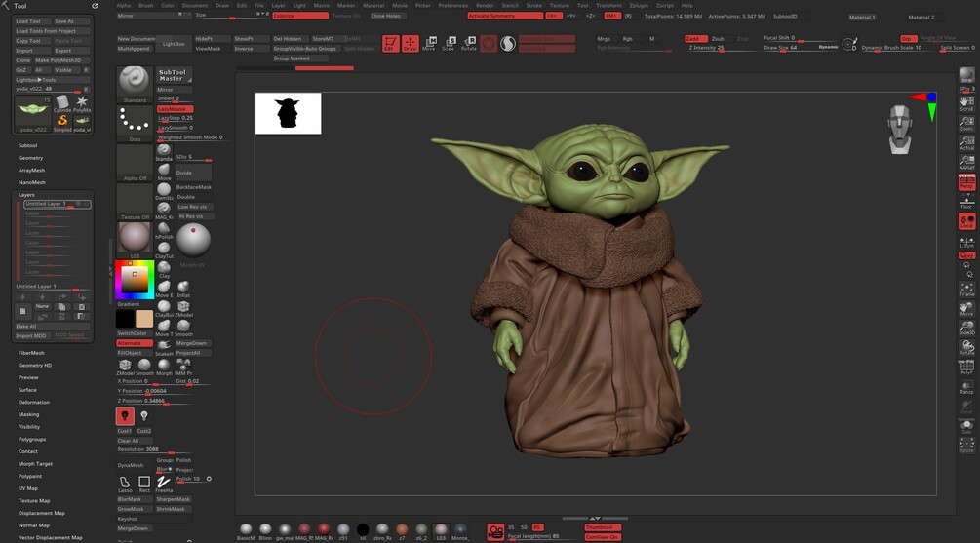Viewport: 980px width, 543px height.
Task: Toggle BackfaceMask option
Action: [x=193, y=187]
